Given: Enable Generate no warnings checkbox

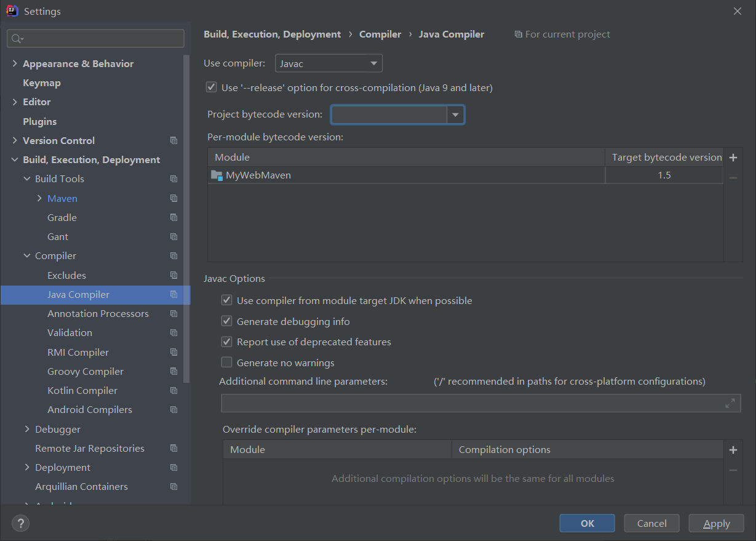Looking at the screenshot, I should pos(227,363).
